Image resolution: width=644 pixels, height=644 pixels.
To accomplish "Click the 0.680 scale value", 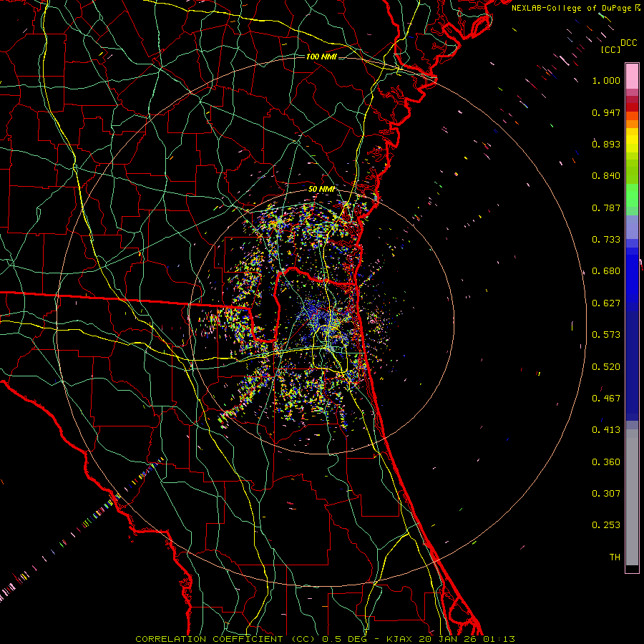I will (x=606, y=271).
